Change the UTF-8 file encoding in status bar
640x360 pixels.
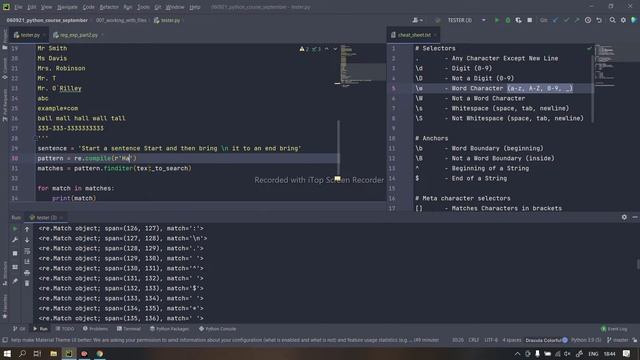(491, 340)
